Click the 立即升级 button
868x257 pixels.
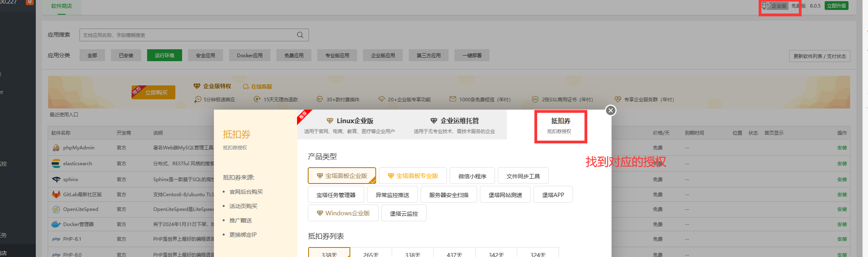click(x=836, y=6)
